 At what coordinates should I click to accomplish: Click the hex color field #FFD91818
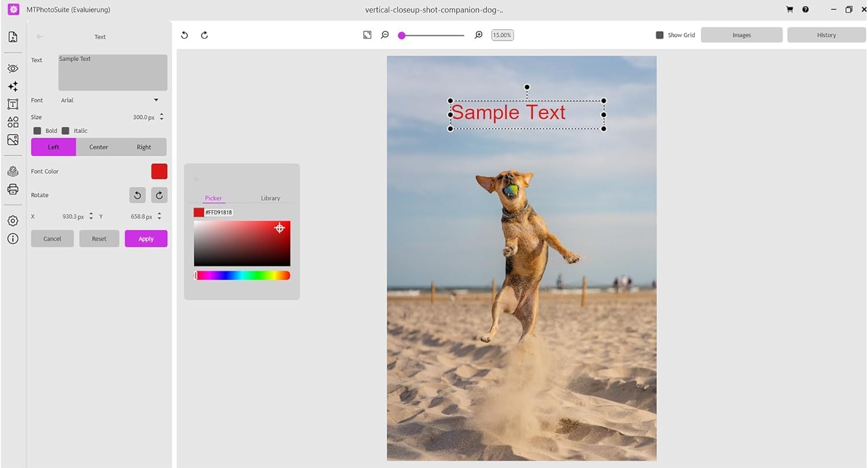pyautogui.click(x=219, y=213)
